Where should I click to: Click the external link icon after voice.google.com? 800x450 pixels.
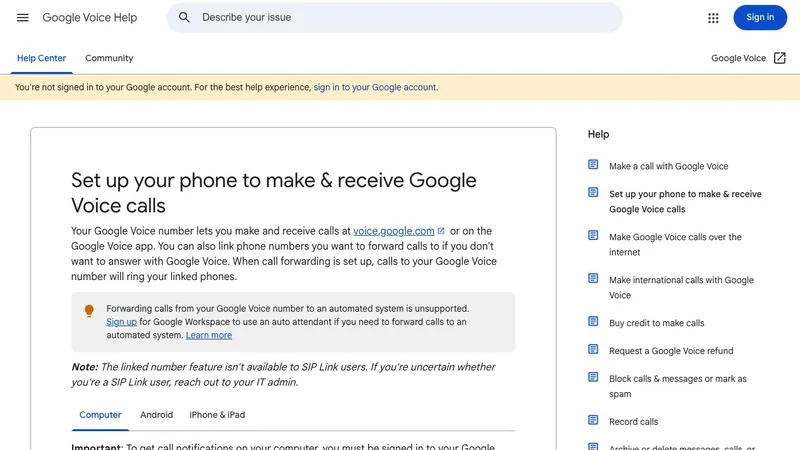click(441, 231)
